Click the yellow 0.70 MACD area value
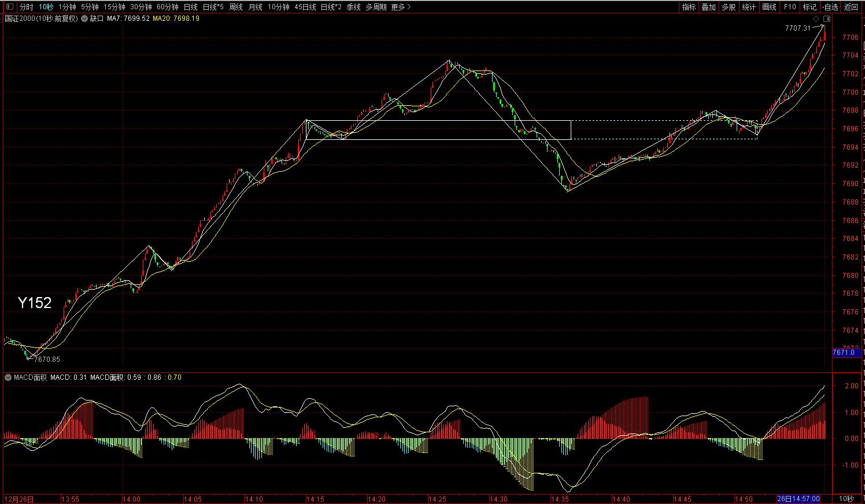Viewport: 865px width, 504px height. pos(175,377)
